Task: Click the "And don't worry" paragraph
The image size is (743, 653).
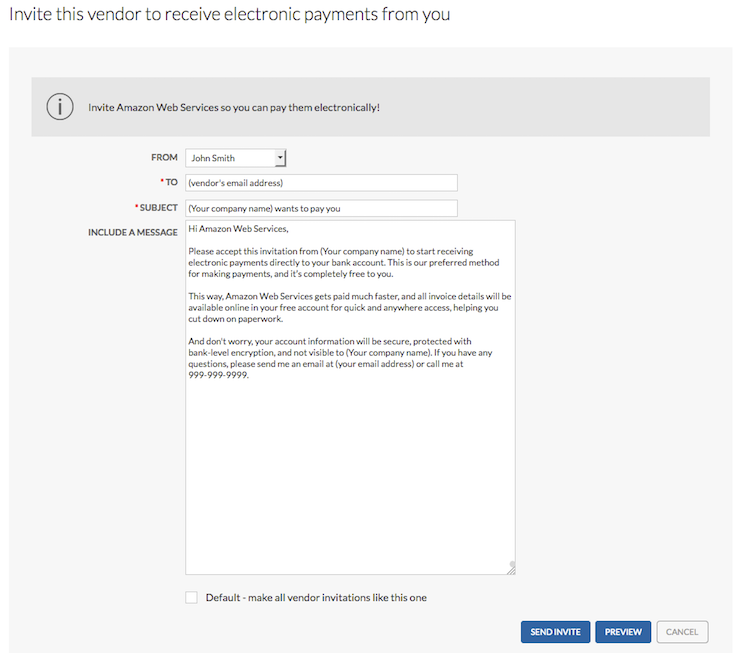Action: pyautogui.click(x=340, y=358)
